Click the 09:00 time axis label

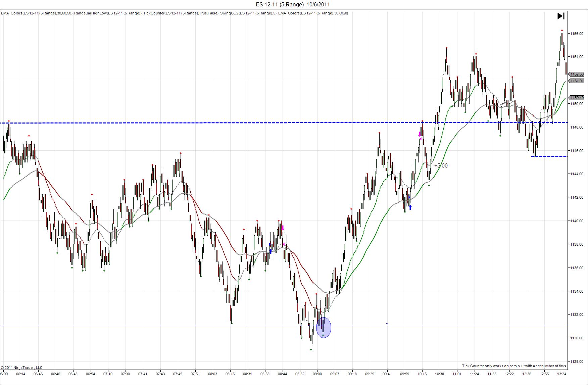[x=317, y=374]
